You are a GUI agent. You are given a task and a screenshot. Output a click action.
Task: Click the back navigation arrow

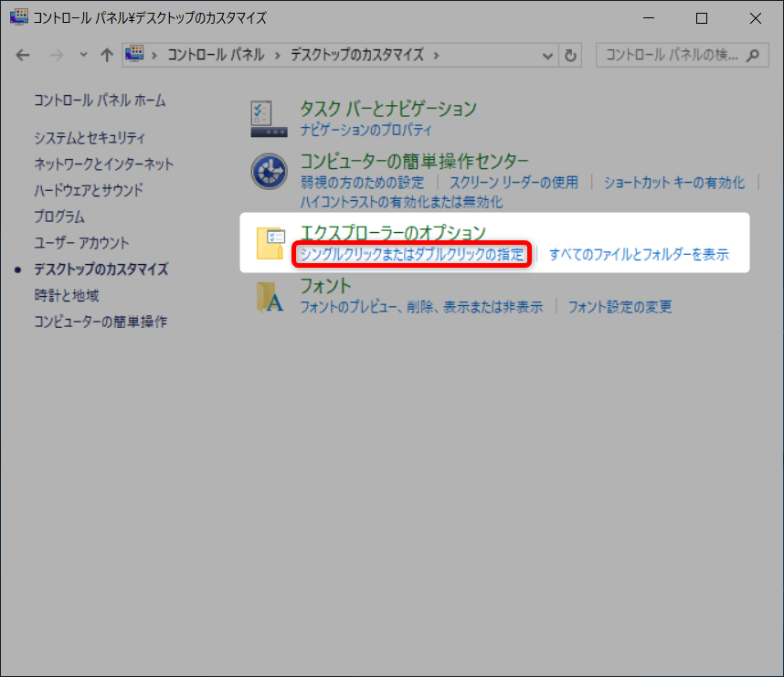22,55
